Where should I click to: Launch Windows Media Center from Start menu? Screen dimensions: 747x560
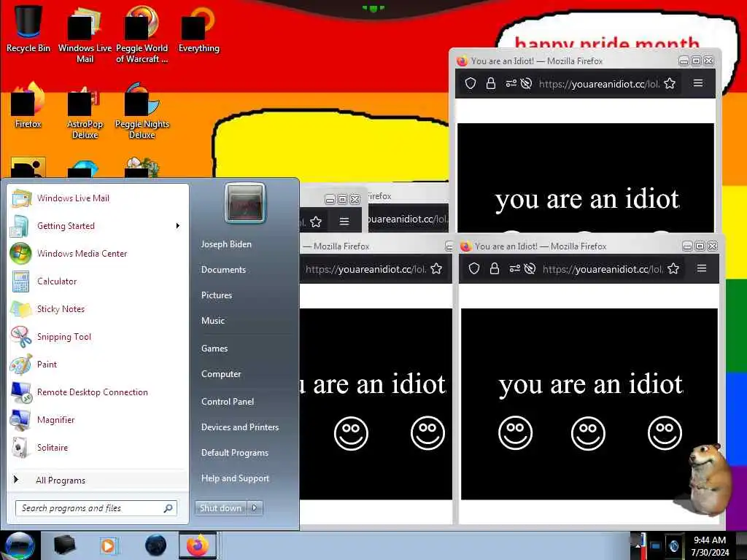[98, 253]
